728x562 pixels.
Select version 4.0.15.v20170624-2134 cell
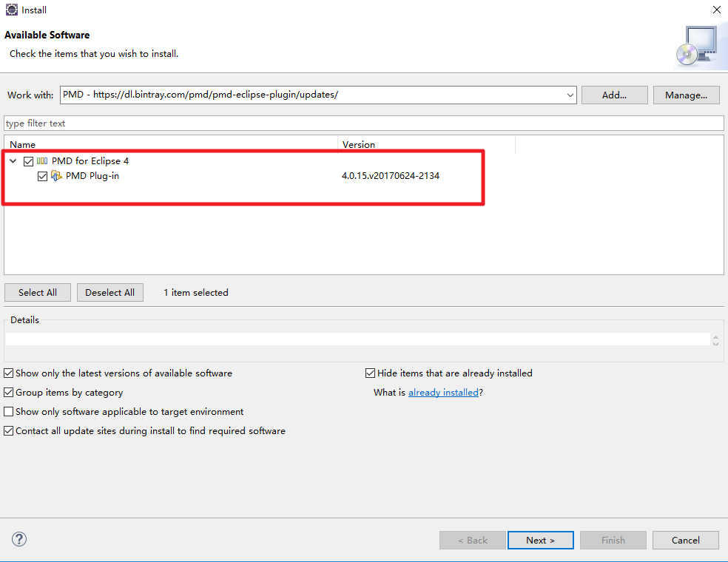tap(391, 176)
